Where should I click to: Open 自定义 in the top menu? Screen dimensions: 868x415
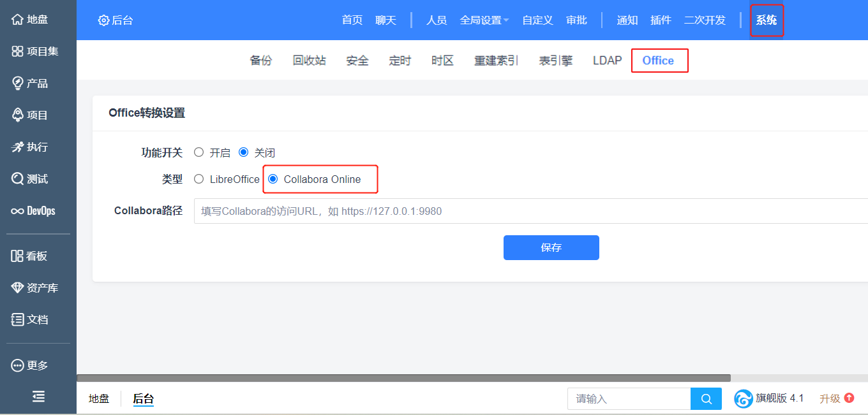[x=537, y=20]
